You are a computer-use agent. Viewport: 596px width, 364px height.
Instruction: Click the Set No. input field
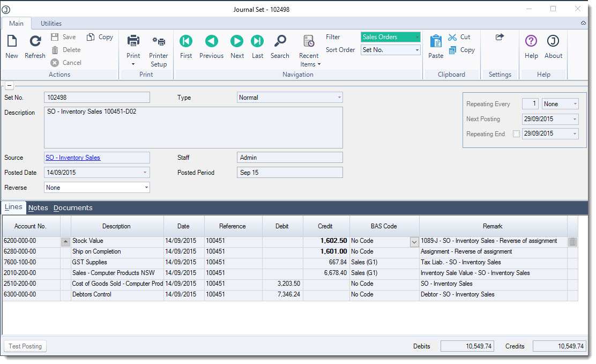tap(97, 98)
